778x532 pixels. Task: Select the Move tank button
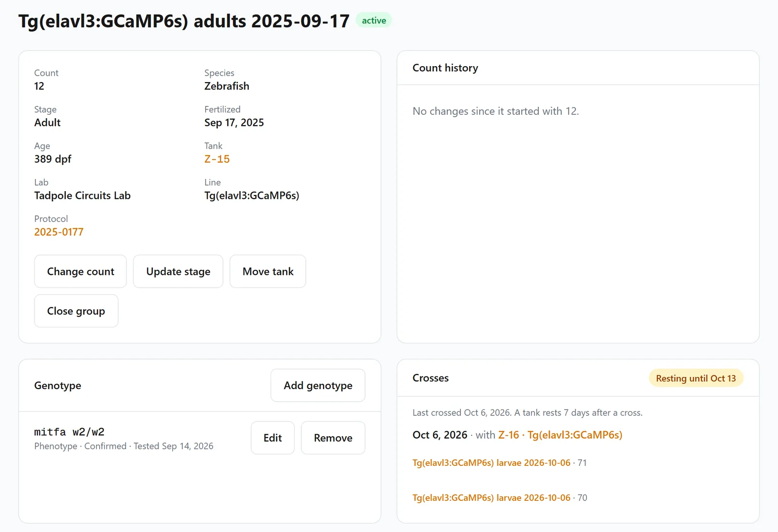coord(268,271)
